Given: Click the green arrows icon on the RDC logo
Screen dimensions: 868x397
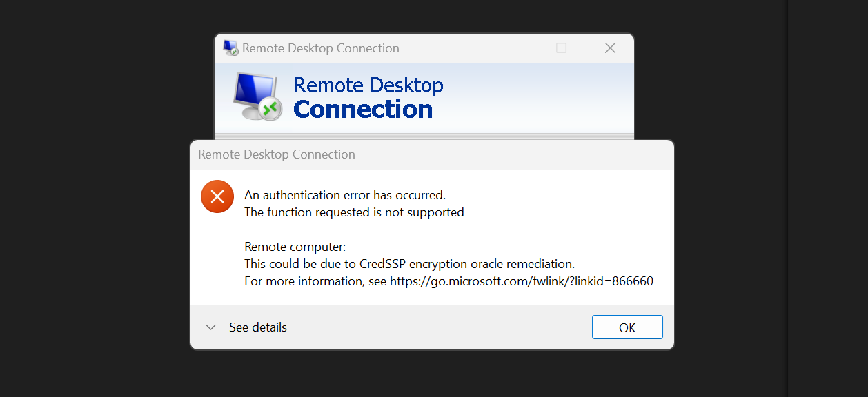Looking at the screenshot, I should point(272,109).
